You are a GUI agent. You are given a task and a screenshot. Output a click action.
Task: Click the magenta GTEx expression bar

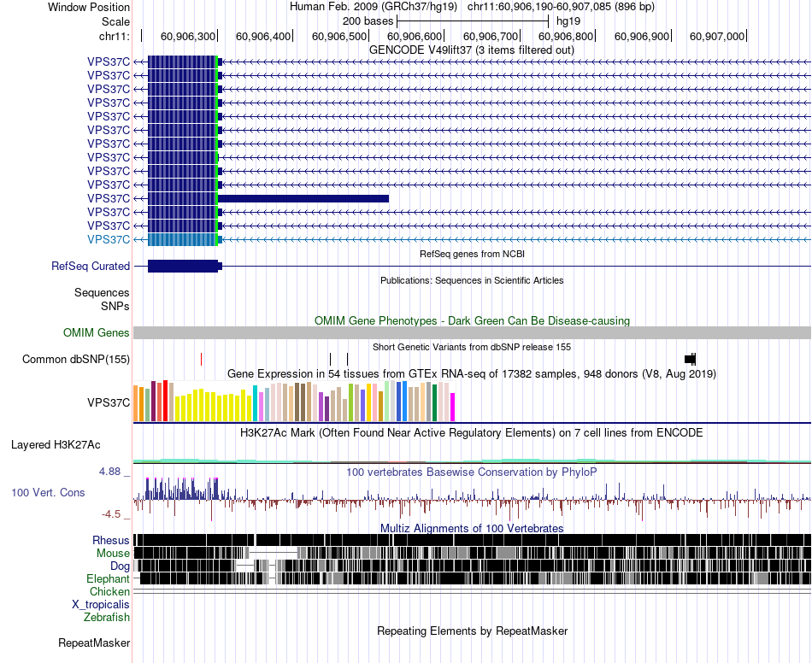[x=453, y=408]
